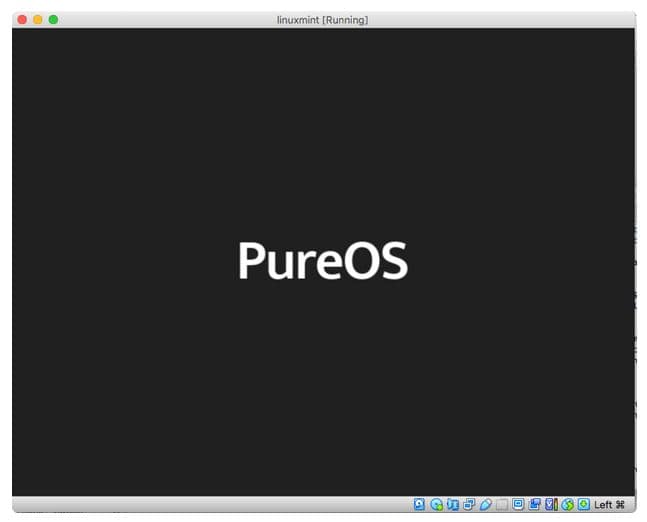The image size is (647, 522).
Task: Click the hard disk activity icon
Action: [x=419, y=504]
